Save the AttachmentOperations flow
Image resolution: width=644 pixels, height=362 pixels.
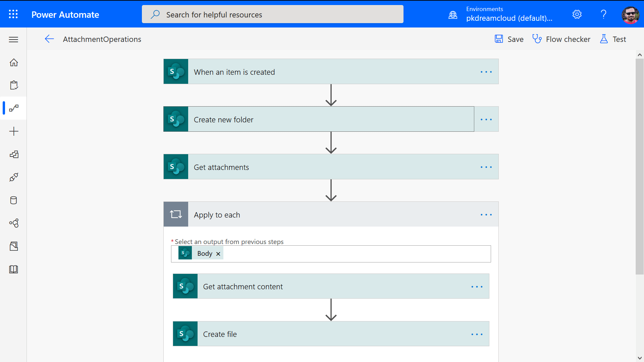pyautogui.click(x=509, y=39)
